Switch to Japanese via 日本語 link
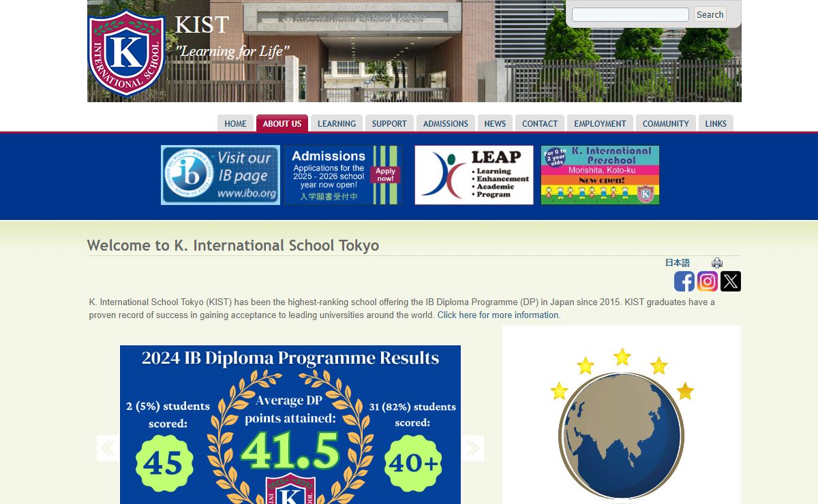This screenshot has height=504, width=818. (678, 263)
